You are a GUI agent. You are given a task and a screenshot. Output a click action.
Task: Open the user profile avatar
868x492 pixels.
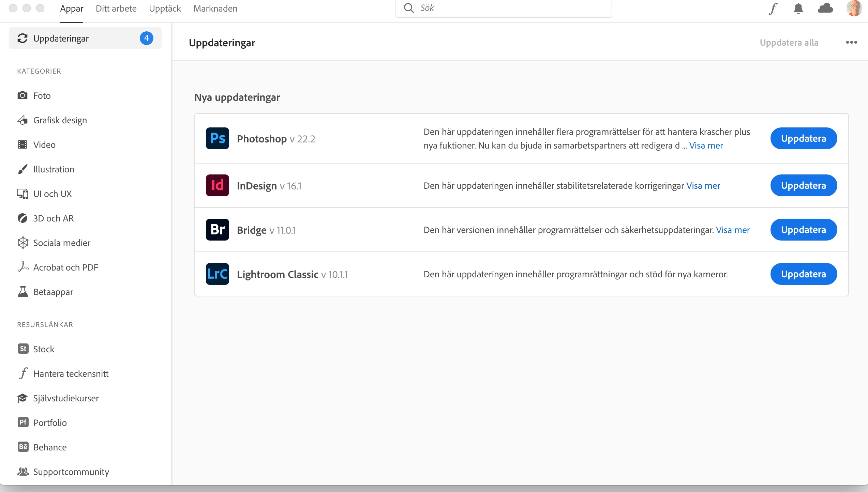click(x=853, y=9)
